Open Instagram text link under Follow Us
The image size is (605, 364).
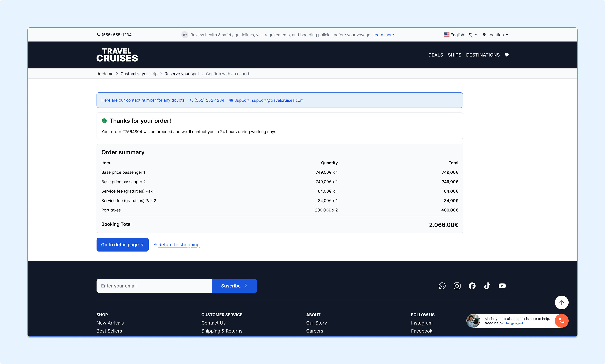[422, 323]
